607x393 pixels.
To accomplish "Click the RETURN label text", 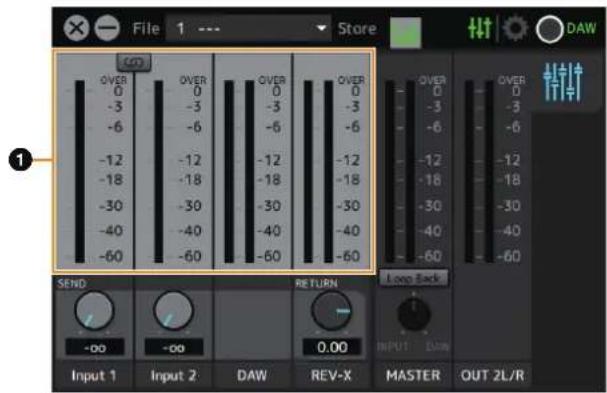I will tap(316, 283).
